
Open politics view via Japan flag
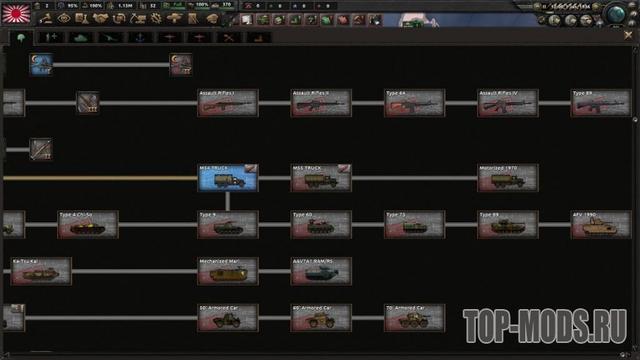[x=16, y=13]
